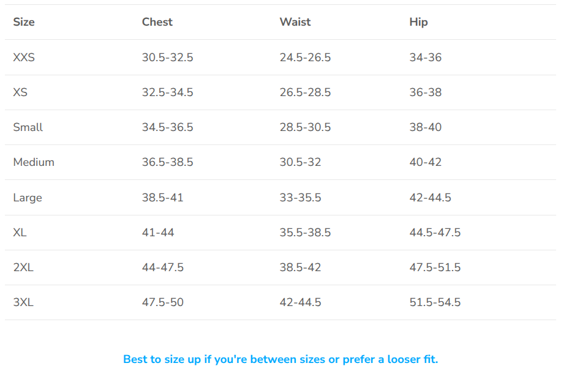This screenshot has width=588, height=374.
Task: Select the 3XL size row label
Action: 23,302
